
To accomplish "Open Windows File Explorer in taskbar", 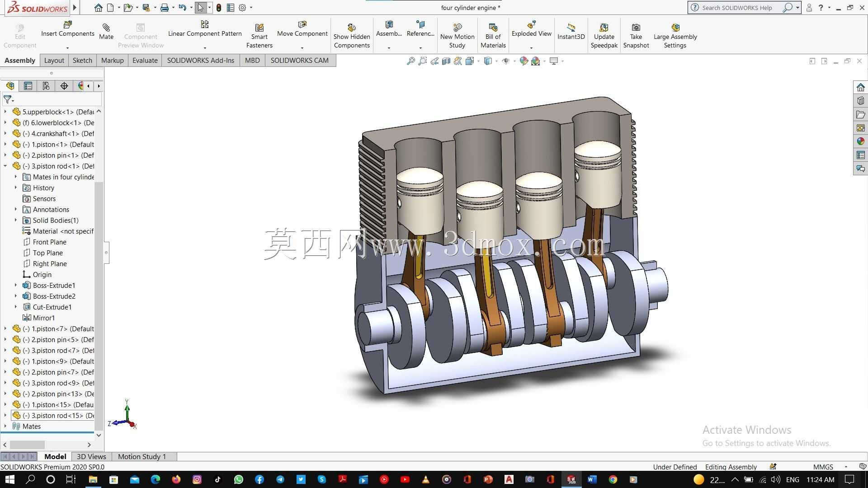I will click(x=93, y=479).
